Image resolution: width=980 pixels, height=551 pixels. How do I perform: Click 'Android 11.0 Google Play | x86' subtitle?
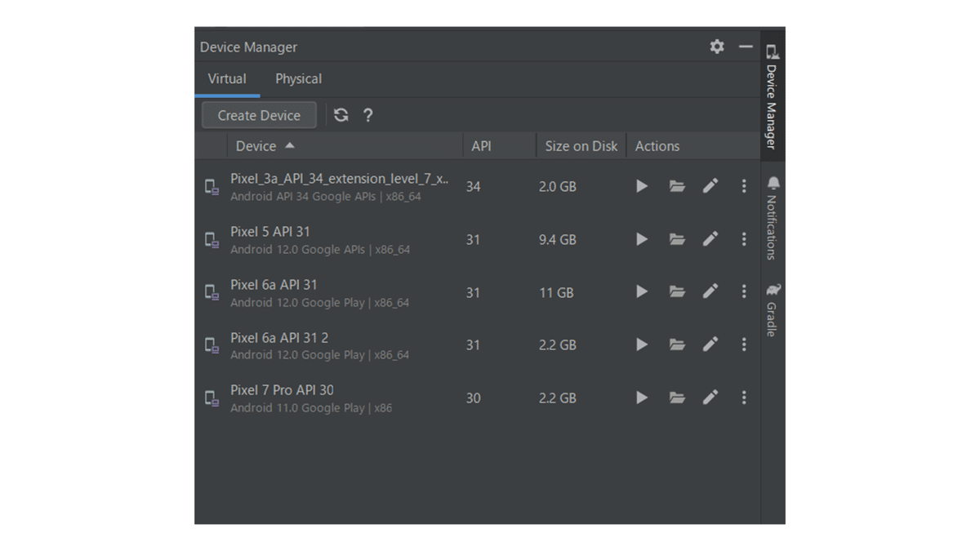pos(311,408)
